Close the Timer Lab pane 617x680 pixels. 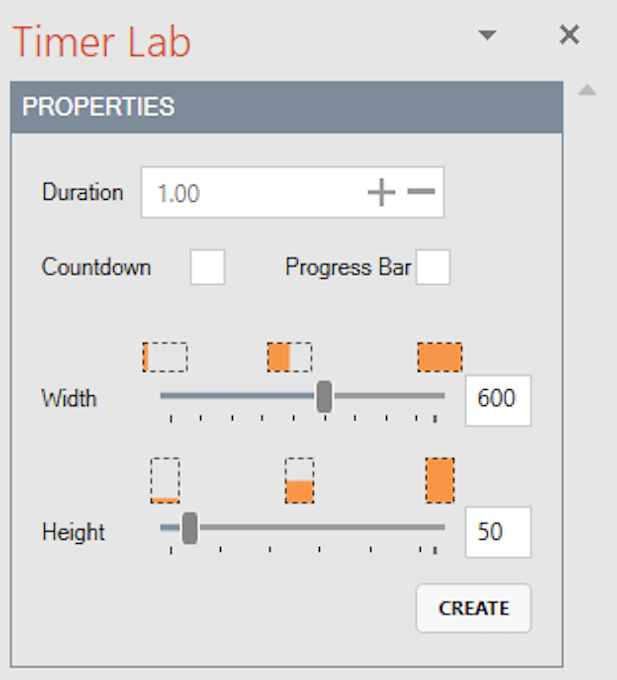pyautogui.click(x=569, y=35)
